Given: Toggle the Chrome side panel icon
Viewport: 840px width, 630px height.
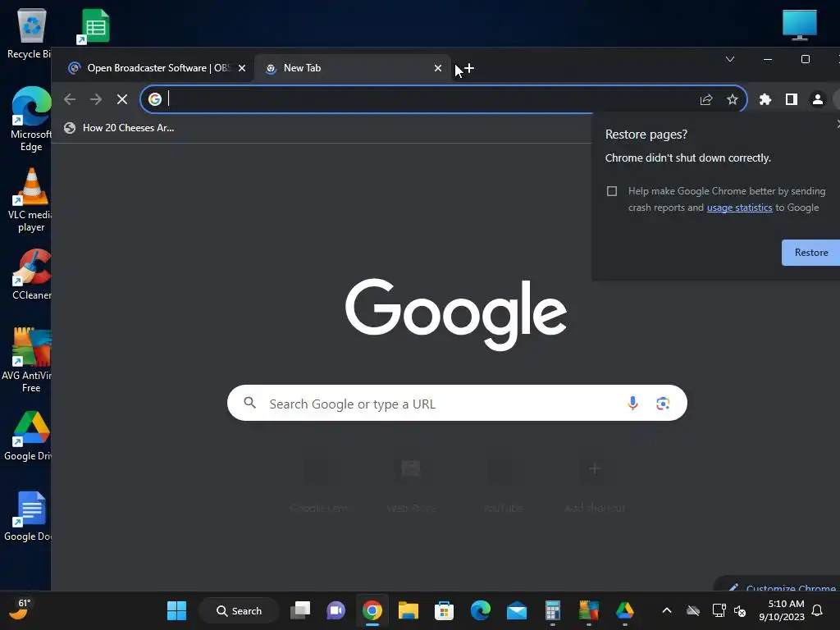Looking at the screenshot, I should [792, 99].
